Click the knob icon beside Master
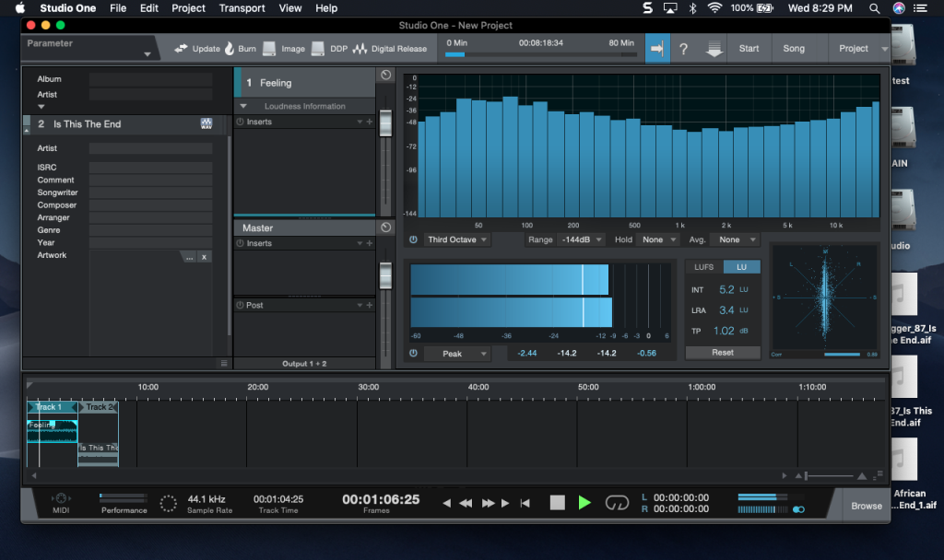 click(386, 227)
